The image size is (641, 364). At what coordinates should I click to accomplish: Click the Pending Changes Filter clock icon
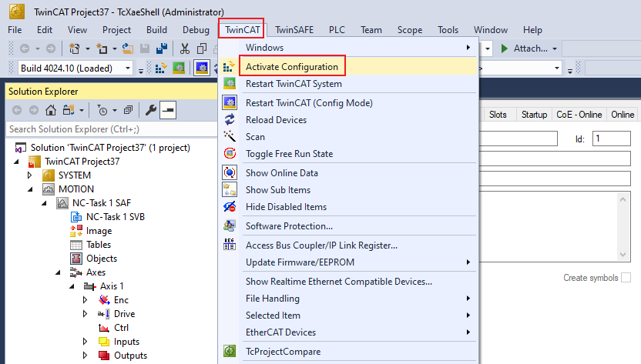(102, 110)
